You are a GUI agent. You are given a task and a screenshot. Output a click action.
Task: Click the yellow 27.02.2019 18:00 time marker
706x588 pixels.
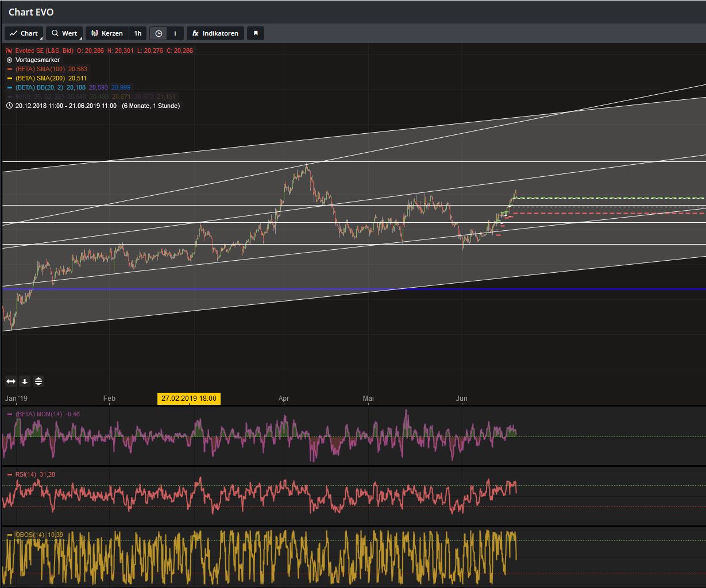(188, 399)
